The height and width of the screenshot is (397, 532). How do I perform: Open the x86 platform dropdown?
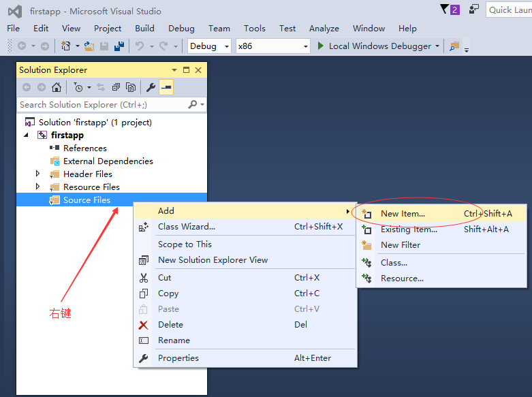point(272,46)
